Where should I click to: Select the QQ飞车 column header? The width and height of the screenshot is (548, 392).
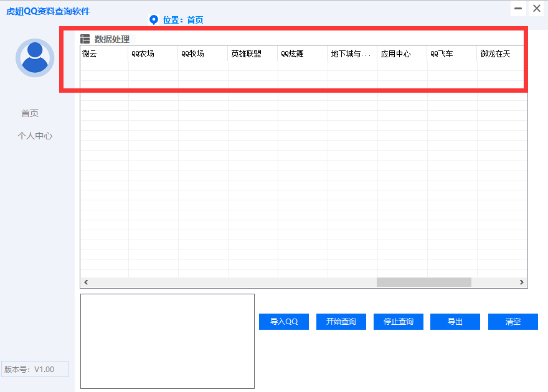pyautogui.click(x=452, y=54)
